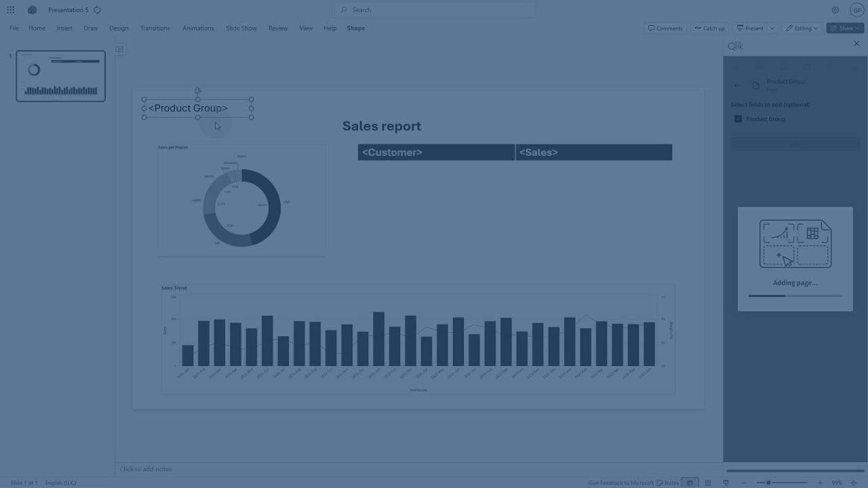Open the Design tab

pyautogui.click(x=119, y=28)
